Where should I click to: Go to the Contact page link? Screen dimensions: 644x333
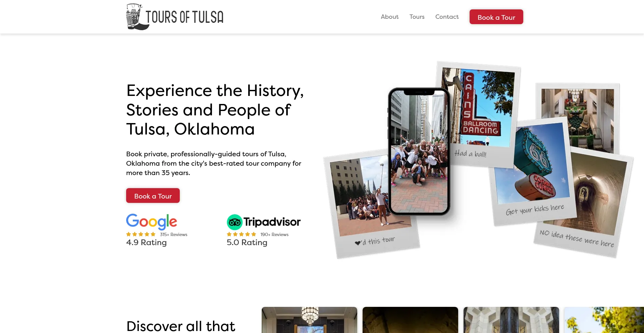pos(447,17)
